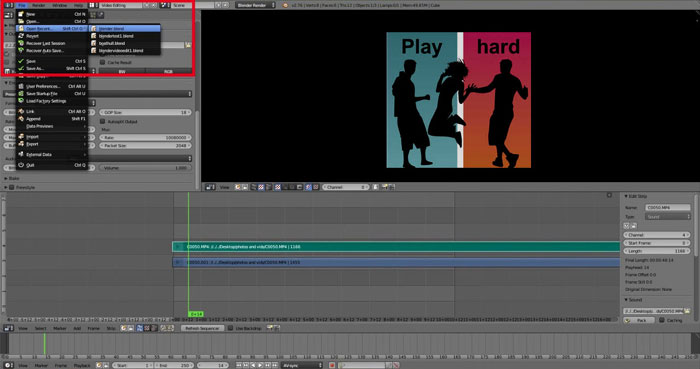Open the strip Type dropdown
The height and width of the screenshot is (369, 700).
coord(668,217)
